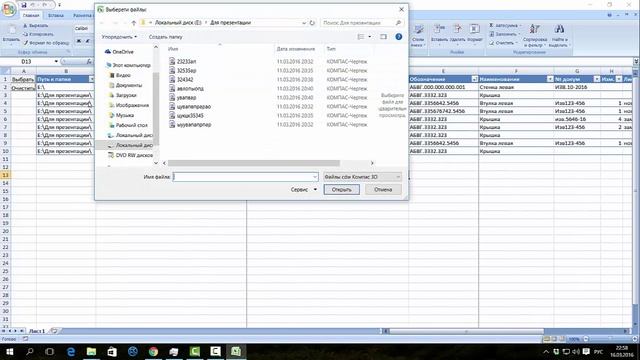The image size is (640, 360).
Task: Click Очистить in Excel editing group
Action: pos(503,43)
